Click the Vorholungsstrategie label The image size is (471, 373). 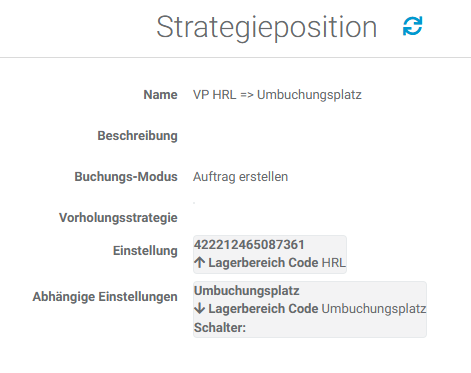[118, 218]
